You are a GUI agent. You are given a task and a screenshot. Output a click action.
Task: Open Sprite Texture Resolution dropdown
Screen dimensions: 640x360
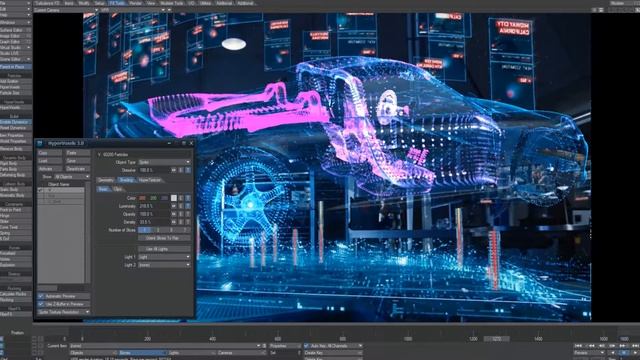pos(64,312)
